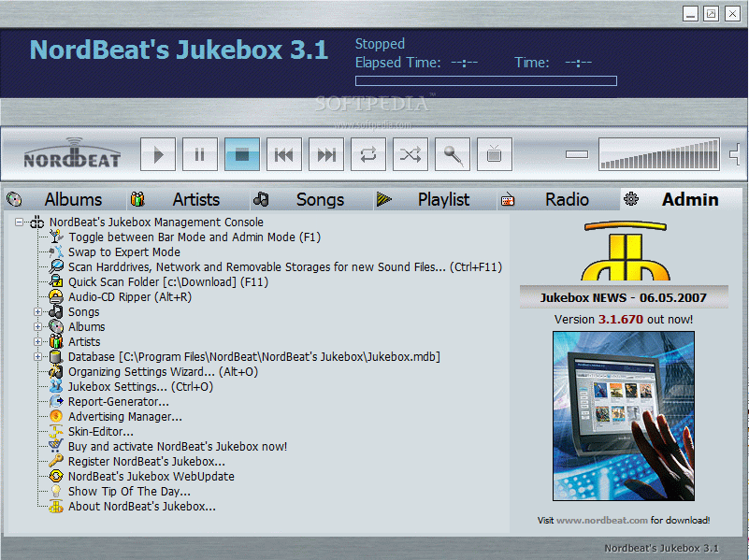Open the Playlist tab
Screen dimensions: 749x560
[x=435, y=199]
